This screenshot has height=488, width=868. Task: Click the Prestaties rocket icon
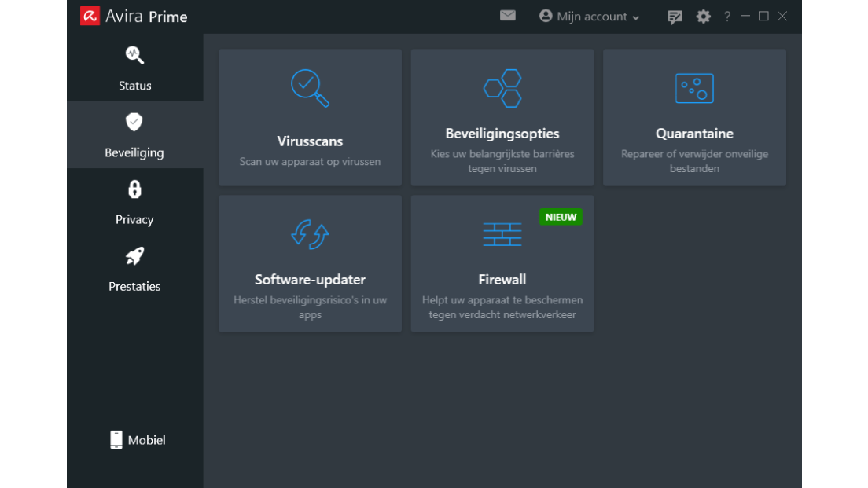pyautogui.click(x=134, y=256)
